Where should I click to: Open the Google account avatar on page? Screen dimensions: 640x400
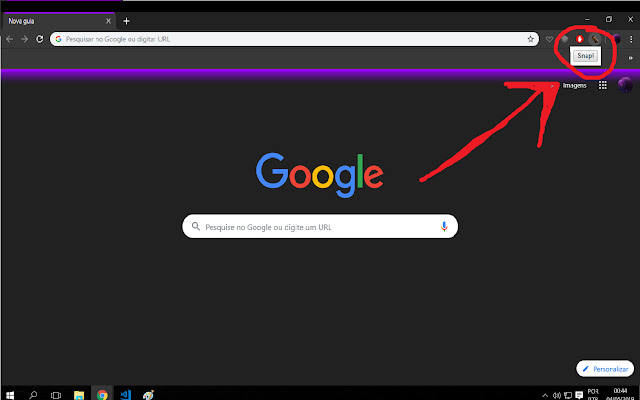[625, 85]
